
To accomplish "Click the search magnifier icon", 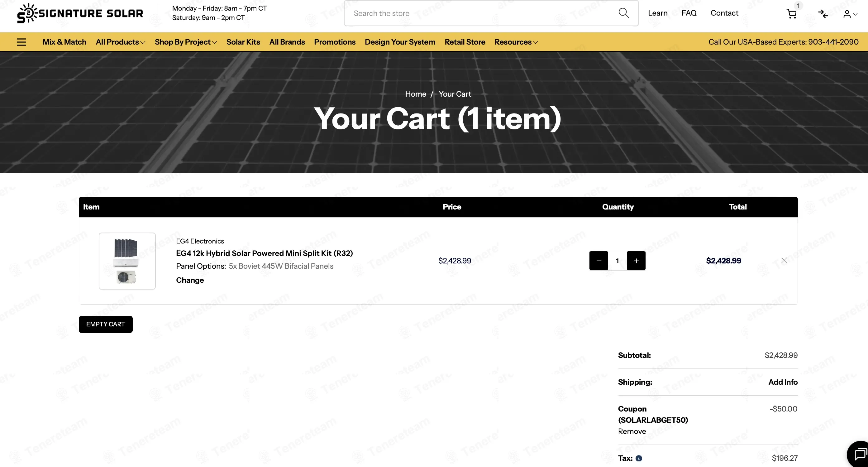I will [624, 13].
